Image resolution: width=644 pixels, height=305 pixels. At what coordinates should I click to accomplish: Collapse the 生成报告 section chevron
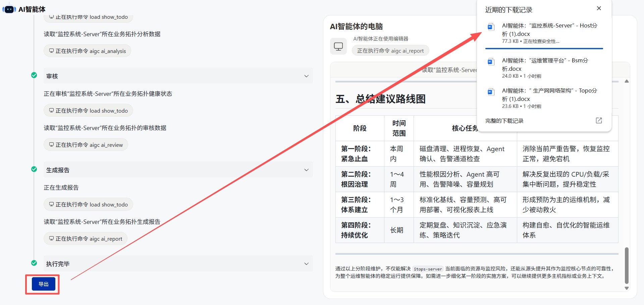tap(306, 170)
